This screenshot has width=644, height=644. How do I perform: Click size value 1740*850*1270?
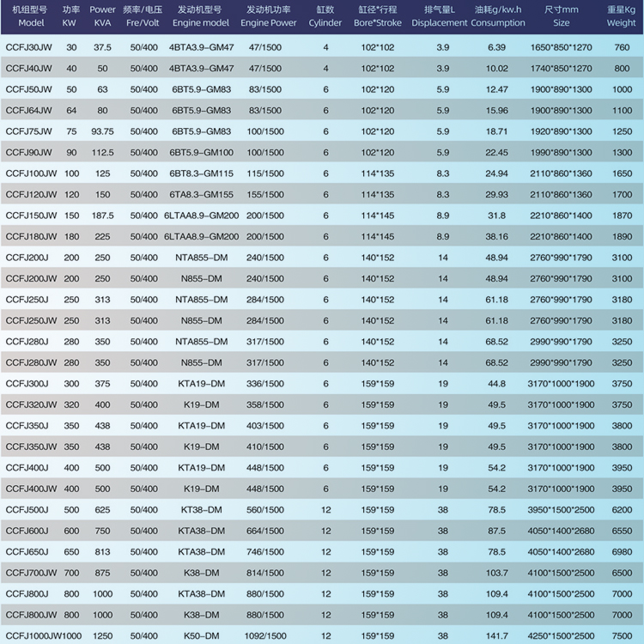point(561,69)
